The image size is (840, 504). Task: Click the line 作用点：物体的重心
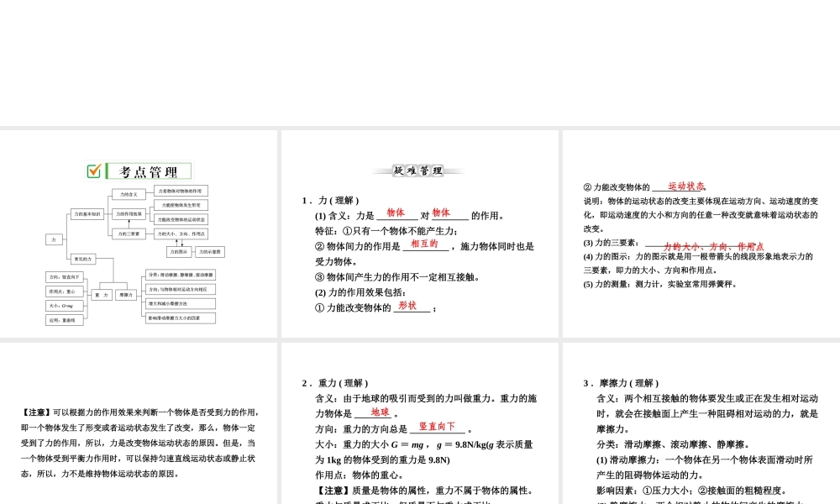coord(359,475)
